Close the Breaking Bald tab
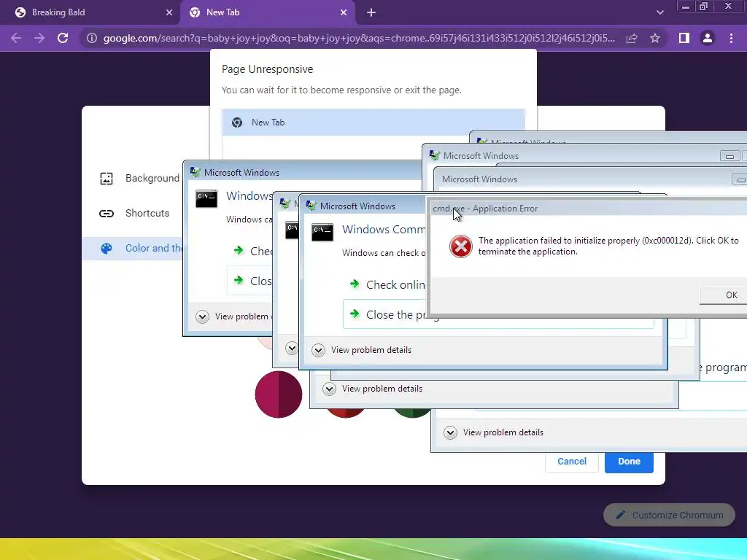This screenshot has width=747, height=560. coord(169,12)
